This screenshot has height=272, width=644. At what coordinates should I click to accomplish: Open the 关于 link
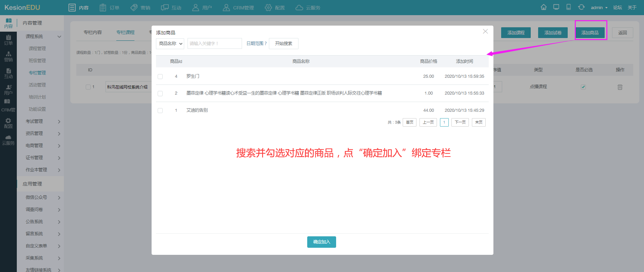[632, 7]
